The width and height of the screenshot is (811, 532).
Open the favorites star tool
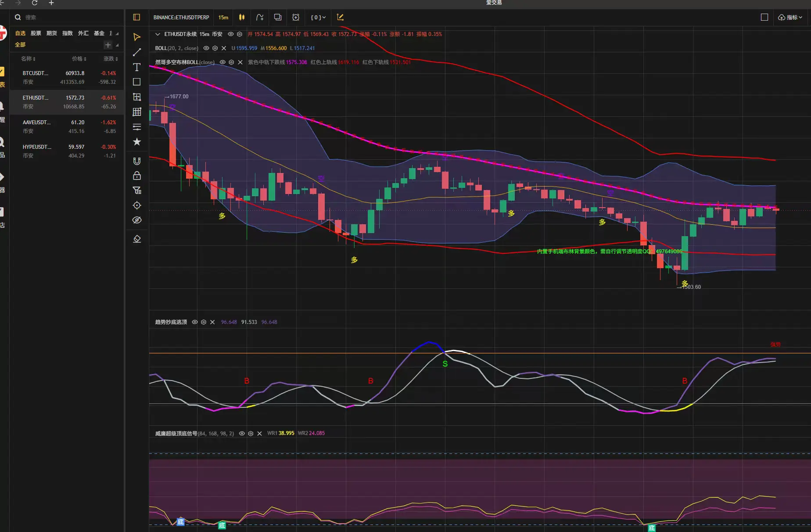137,141
